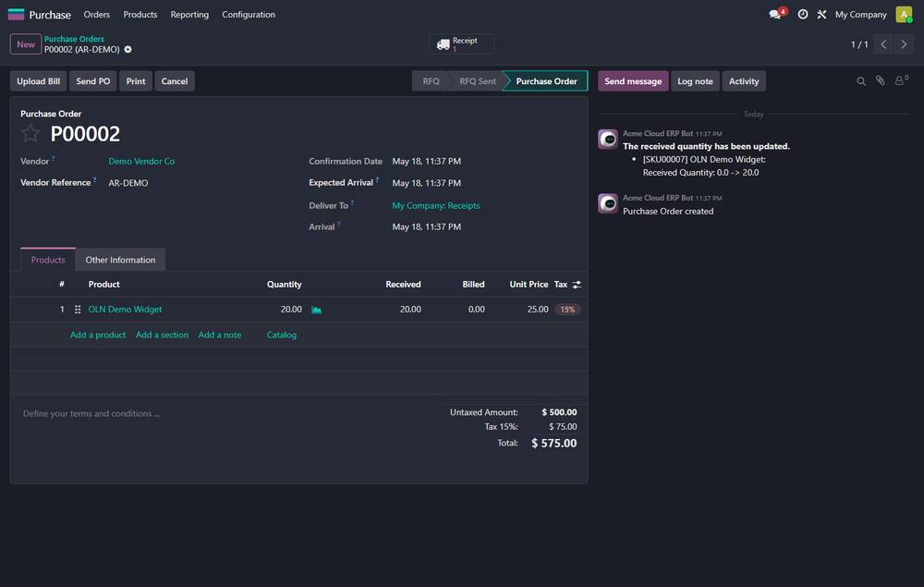Grab the row handle of OLN Demo Widget
Screen dimensions: 924x587
pos(78,310)
